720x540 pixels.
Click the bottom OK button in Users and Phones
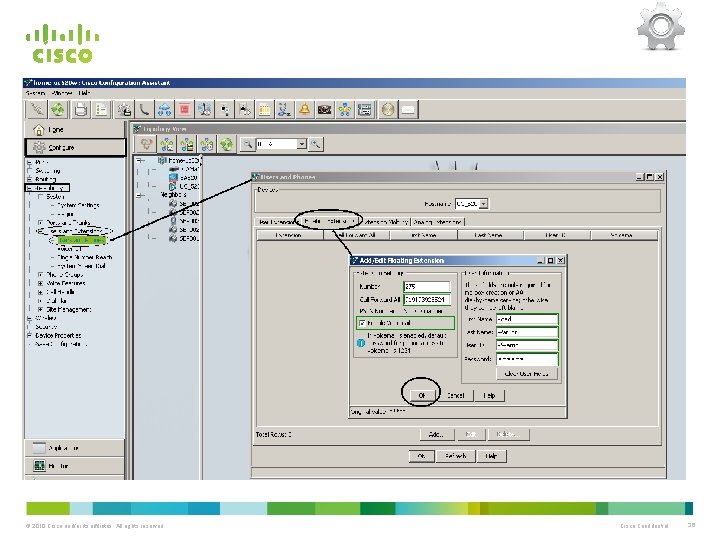pos(422,456)
